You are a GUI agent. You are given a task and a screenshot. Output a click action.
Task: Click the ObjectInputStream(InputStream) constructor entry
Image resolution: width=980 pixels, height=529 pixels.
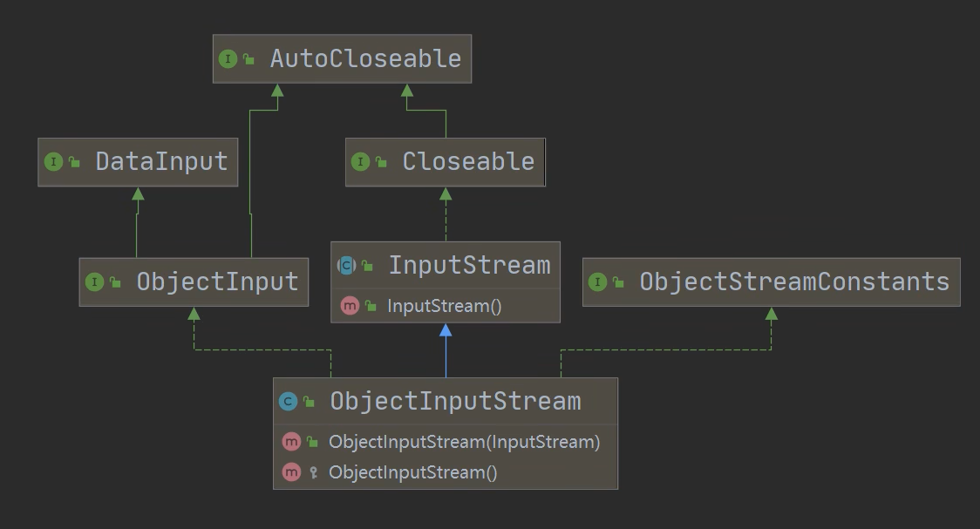point(464,442)
